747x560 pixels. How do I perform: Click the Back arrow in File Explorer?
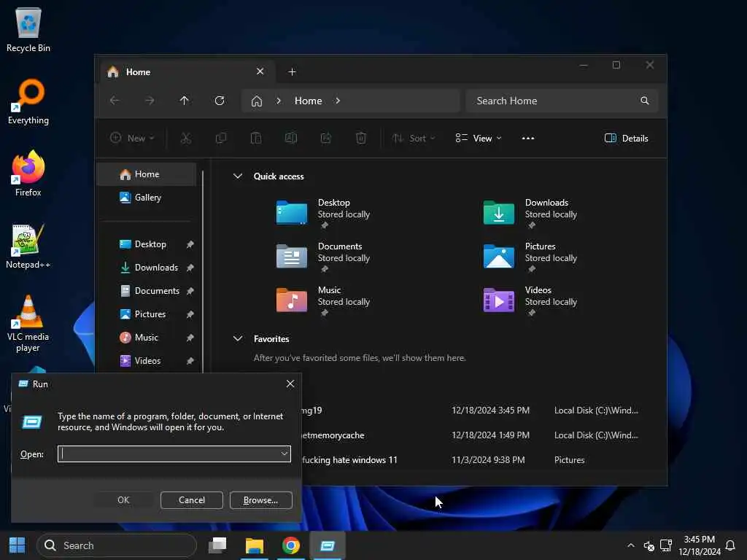click(115, 101)
